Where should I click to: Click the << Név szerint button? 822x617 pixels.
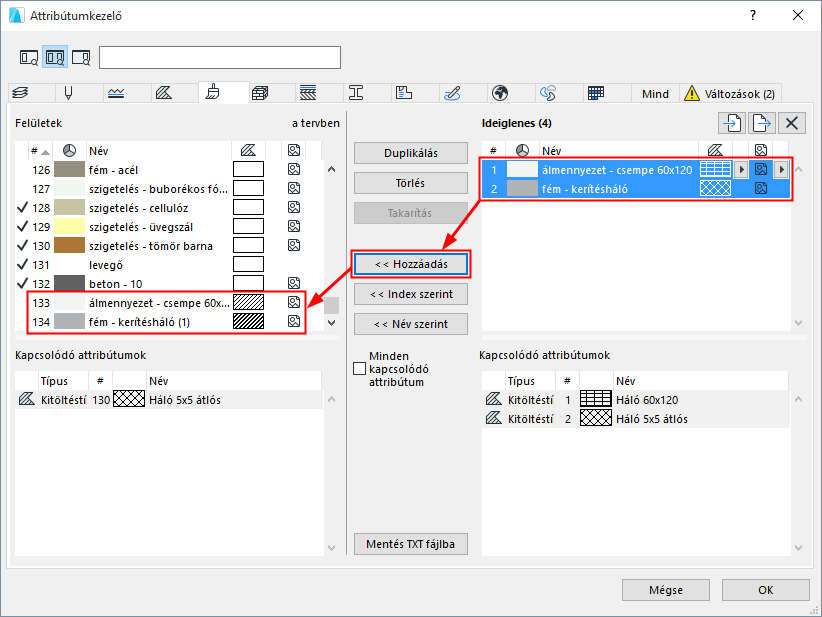(410, 324)
